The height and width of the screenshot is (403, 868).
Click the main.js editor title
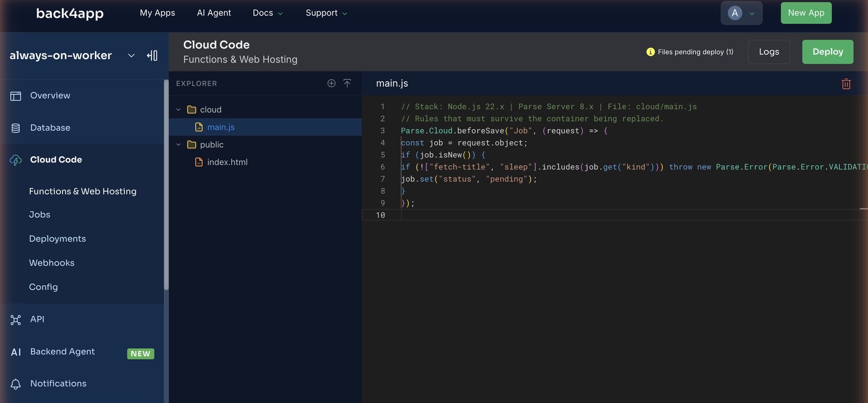click(x=392, y=84)
